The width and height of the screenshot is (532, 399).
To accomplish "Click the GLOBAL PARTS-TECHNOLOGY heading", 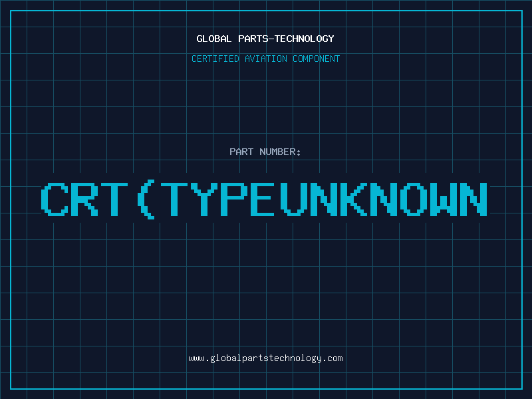I will point(265,39).
